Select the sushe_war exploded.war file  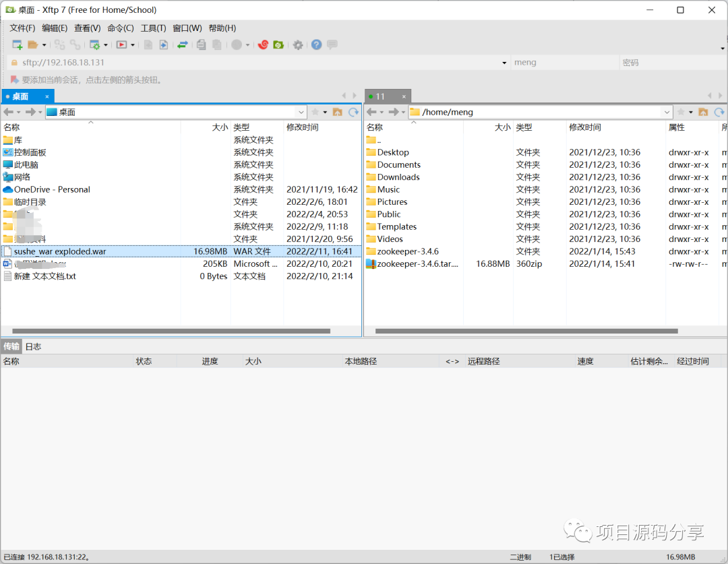pyautogui.click(x=181, y=251)
